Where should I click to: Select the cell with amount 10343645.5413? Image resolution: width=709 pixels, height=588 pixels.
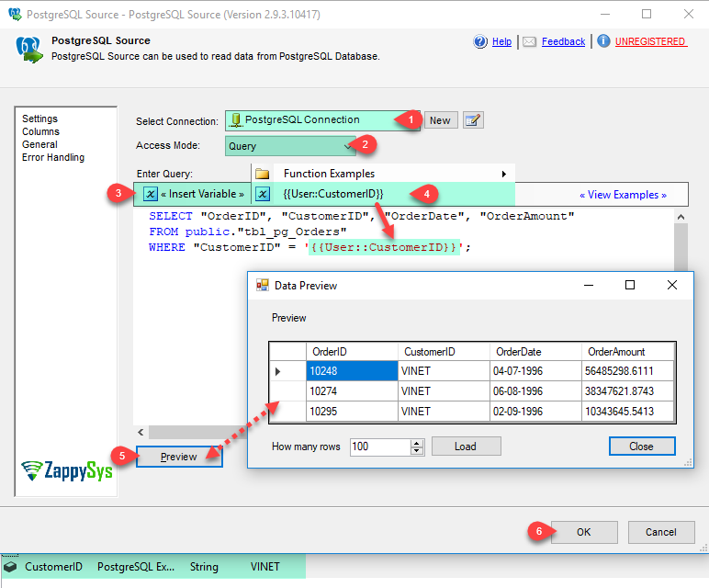point(628,412)
